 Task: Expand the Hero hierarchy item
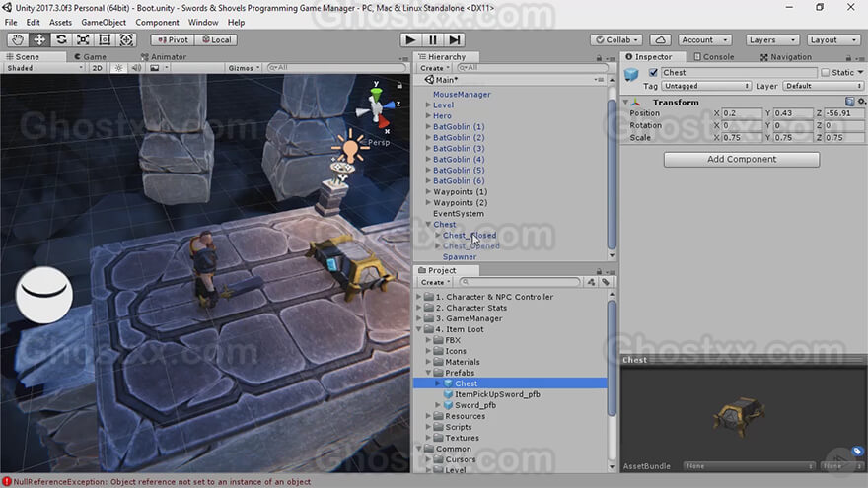[428, 115]
